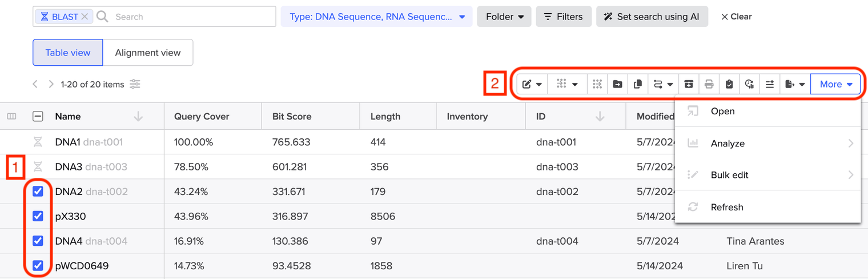Click the print icon in toolbar
The image size is (868, 279).
point(709,84)
